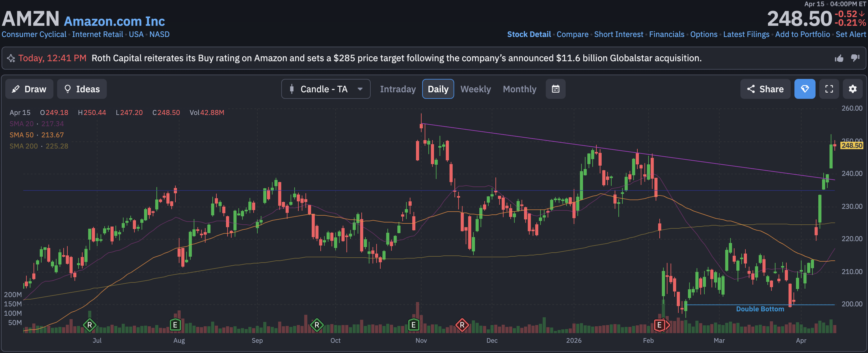Open the Short Interest page
The width and height of the screenshot is (868, 353).
pos(618,34)
